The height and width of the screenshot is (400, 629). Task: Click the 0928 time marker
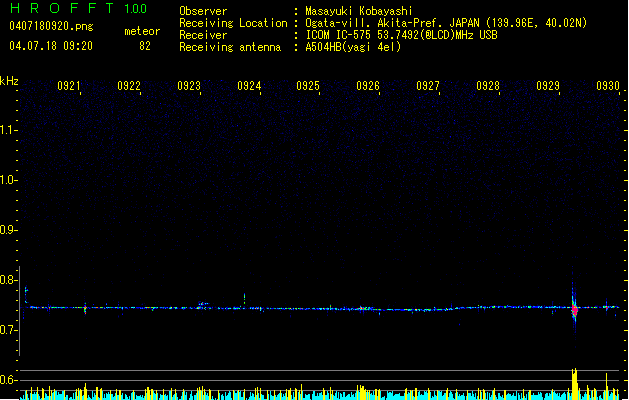pyautogui.click(x=488, y=86)
